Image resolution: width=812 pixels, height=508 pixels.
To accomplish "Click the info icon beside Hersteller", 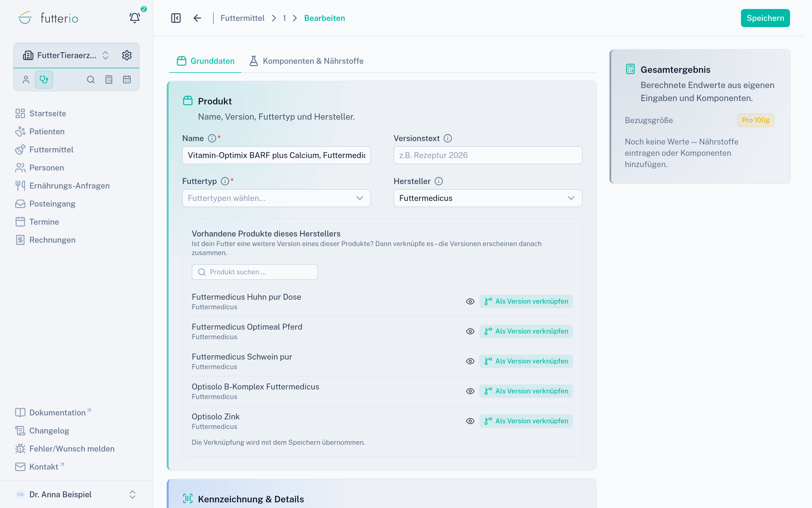I will tap(438, 181).
